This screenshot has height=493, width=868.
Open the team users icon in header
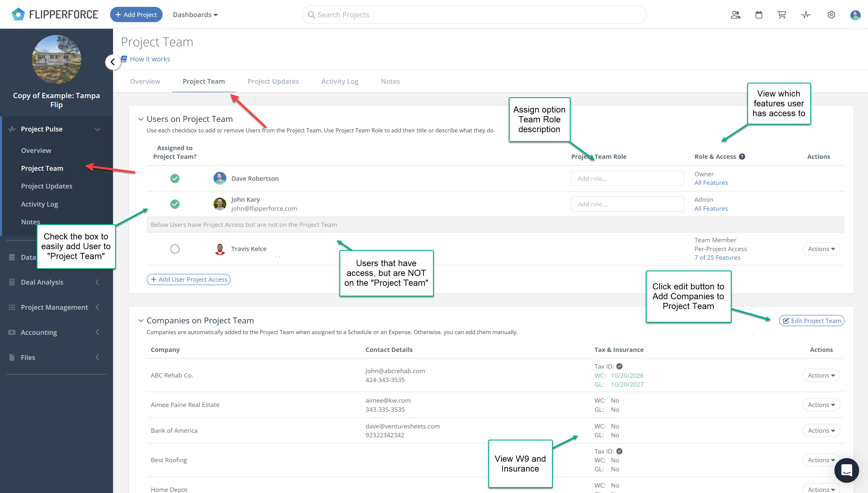pos(735,15)
